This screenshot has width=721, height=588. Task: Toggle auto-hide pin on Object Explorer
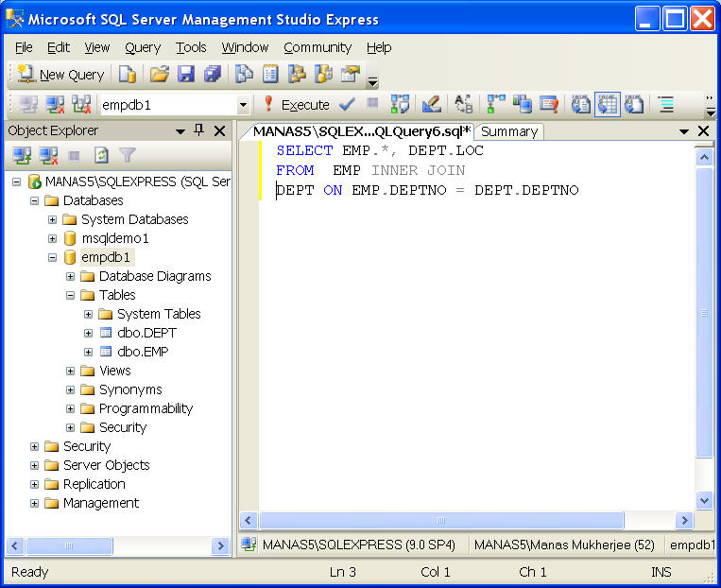tap(199, 130)
